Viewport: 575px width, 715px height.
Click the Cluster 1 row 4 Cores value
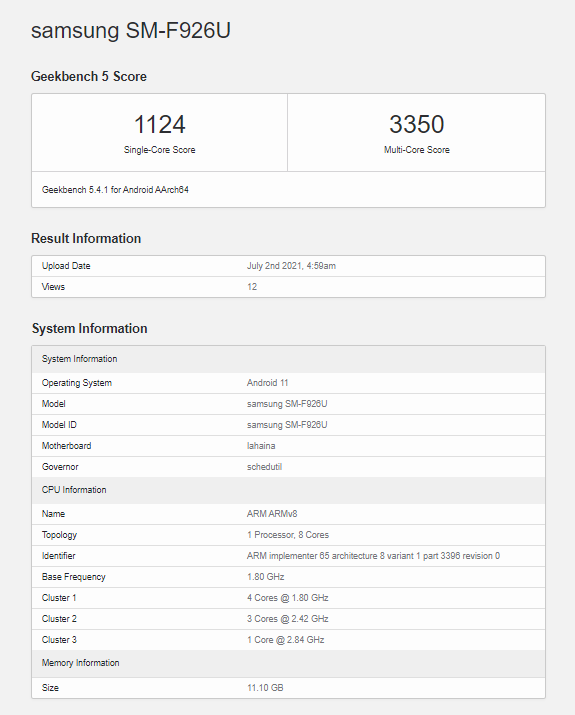coord(288,598)
